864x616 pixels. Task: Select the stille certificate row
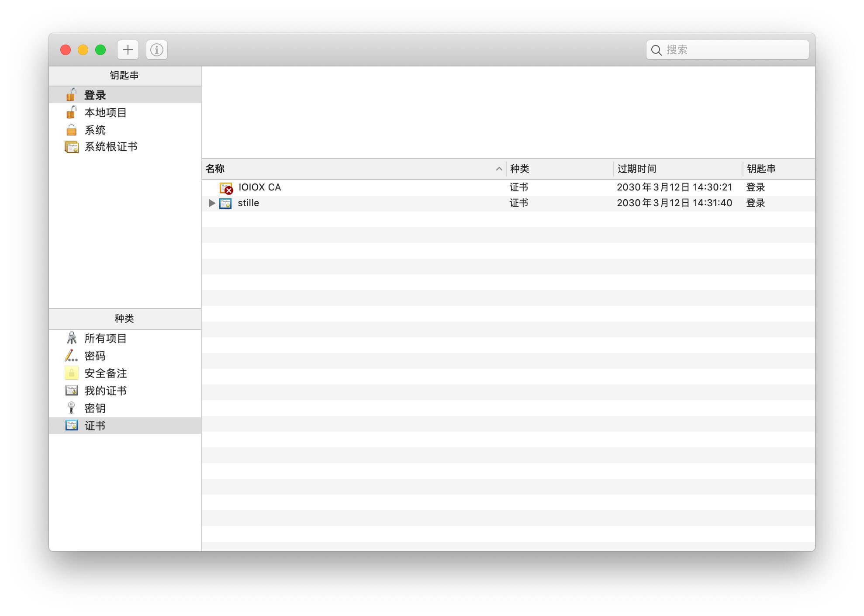click(248, 203)
